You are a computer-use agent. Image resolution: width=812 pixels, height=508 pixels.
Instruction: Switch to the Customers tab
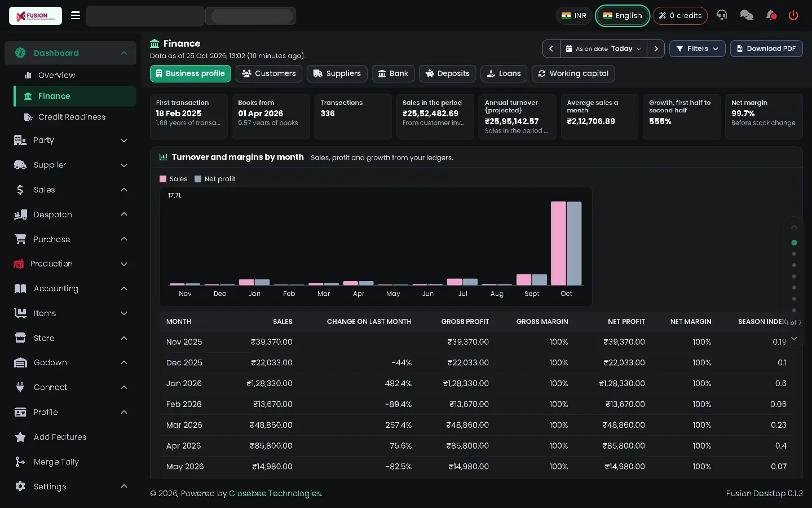point(269,73)
